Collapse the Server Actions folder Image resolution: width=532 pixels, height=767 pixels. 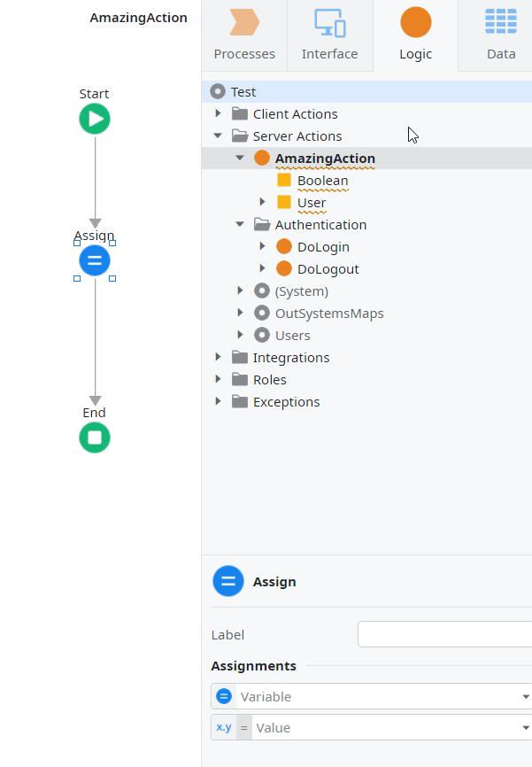(x=218, y=136)
